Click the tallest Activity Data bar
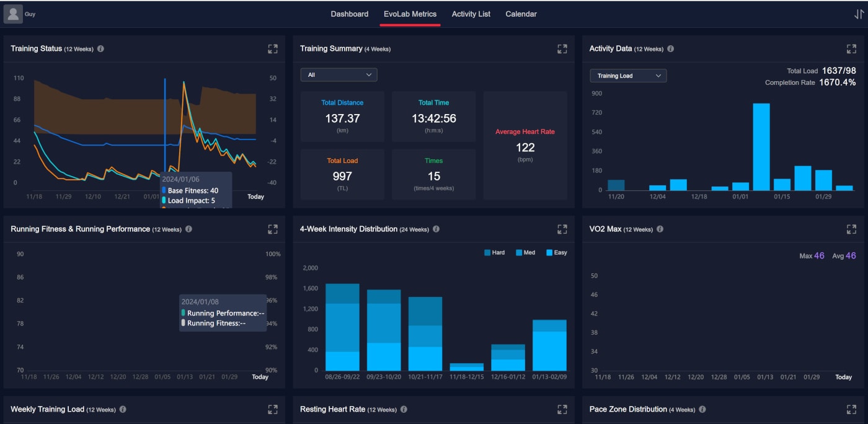 tap(761, 147)
